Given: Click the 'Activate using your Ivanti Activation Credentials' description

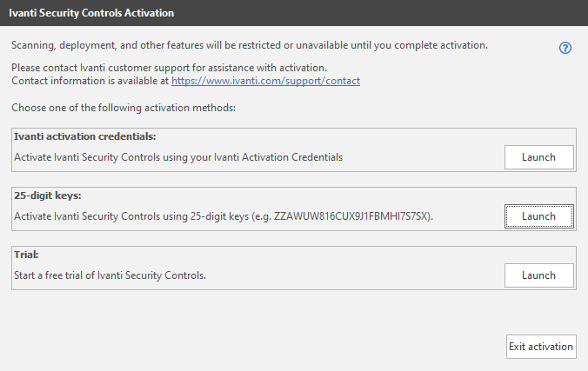Looking at the screenshot, I should (178, 157).
